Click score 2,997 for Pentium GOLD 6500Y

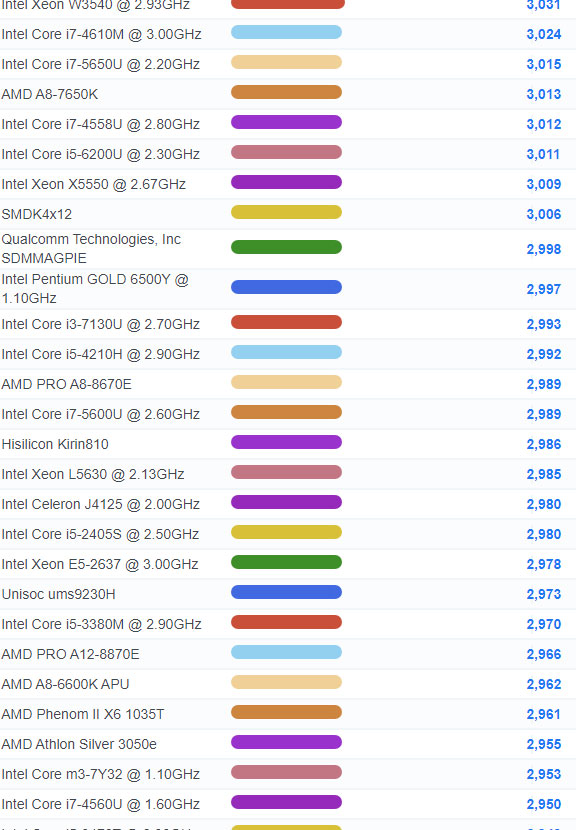pos(544,289)
